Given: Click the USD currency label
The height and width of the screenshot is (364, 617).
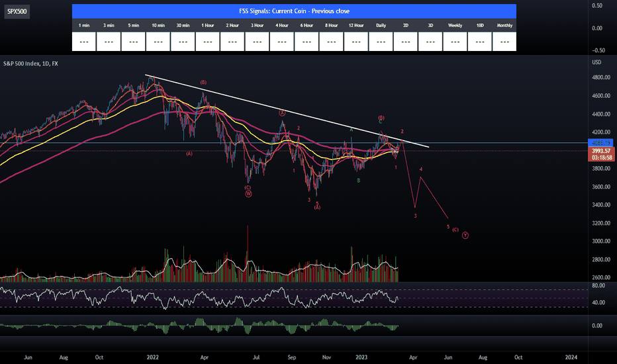Looking at the screenshot, I should pos(596,62).
